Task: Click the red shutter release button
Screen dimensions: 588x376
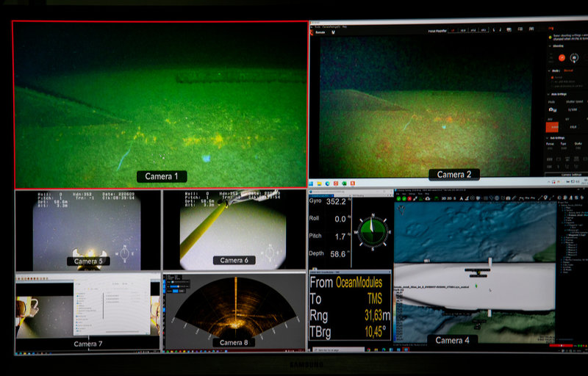Action: tap(562, 57)
